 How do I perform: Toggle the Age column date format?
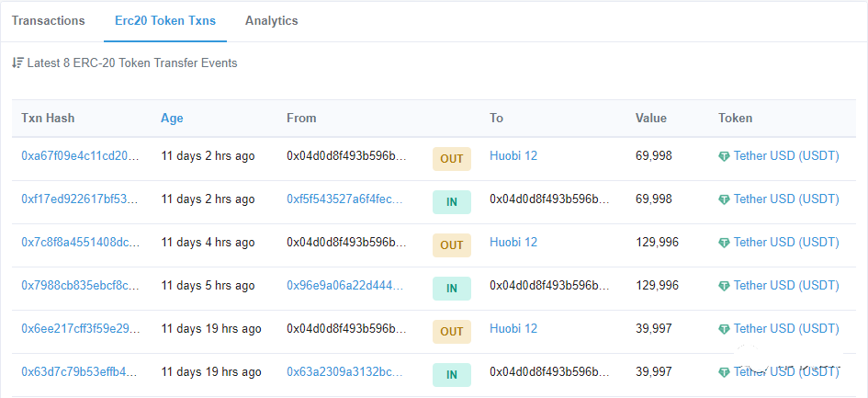pyautogui.click(x=172, y=118)
